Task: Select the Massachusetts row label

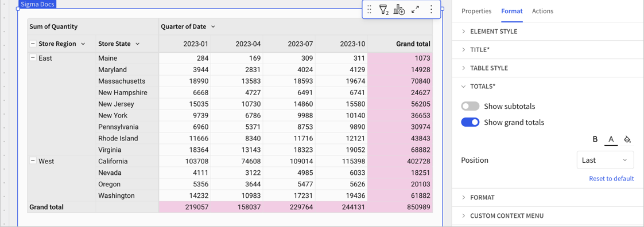Action: [122, 81]
